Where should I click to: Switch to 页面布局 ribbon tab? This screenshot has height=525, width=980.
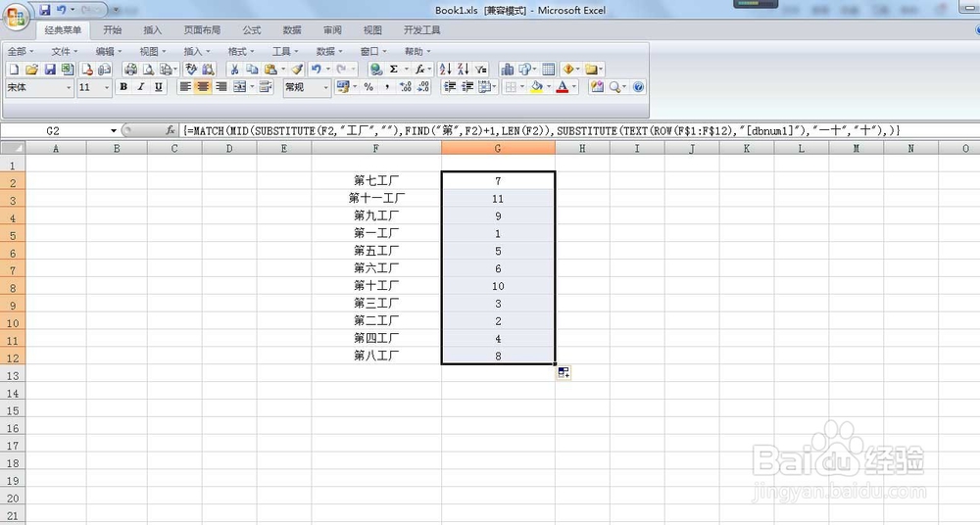pos(202,30)
